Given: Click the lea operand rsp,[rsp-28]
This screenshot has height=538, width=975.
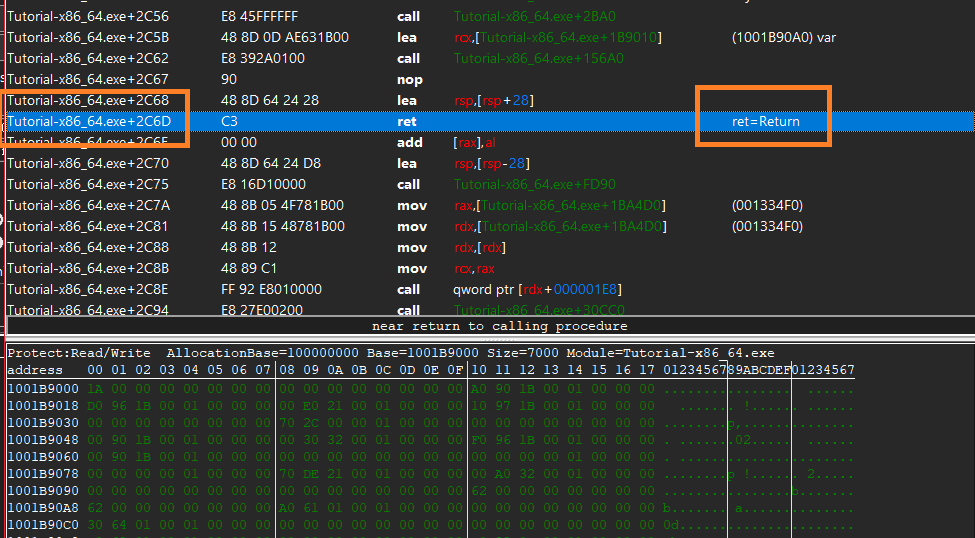Looking at the screenshot, I should point(492,164).
